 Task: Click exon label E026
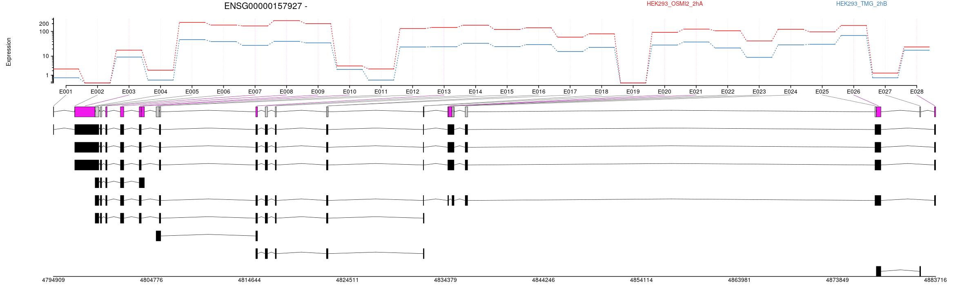pos(853,92)
